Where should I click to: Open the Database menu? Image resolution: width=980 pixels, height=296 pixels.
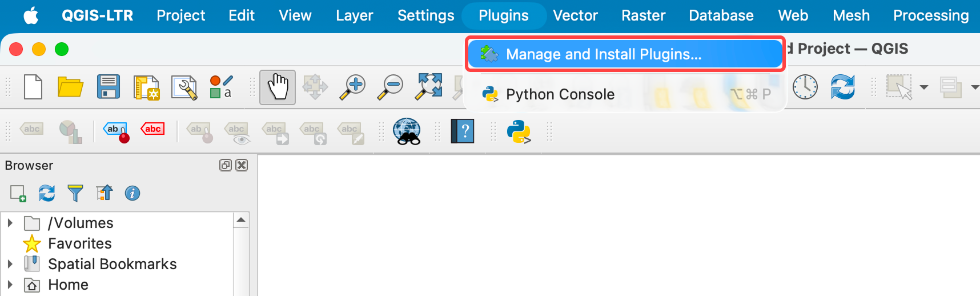click(x=721, y=15)
